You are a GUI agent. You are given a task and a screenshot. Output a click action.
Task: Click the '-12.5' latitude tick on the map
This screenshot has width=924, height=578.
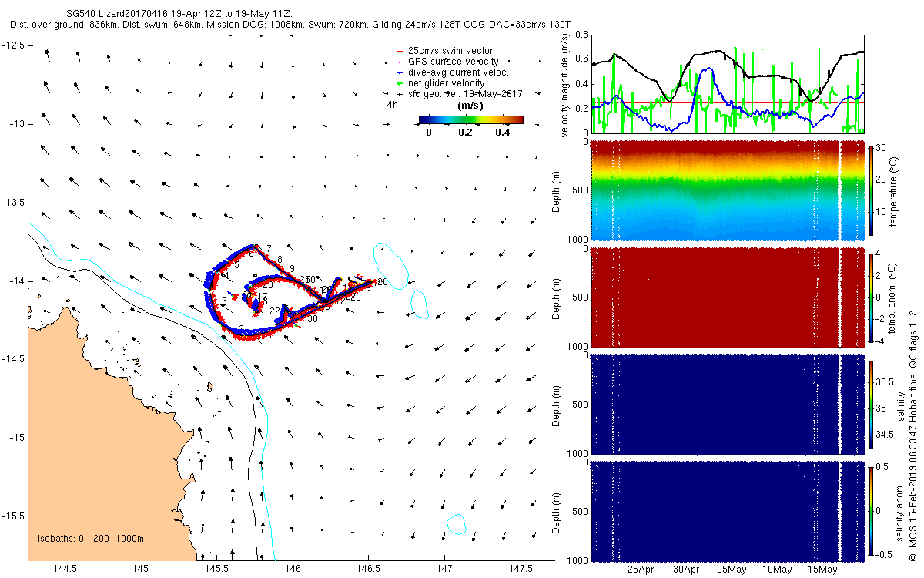pyautogui.click(x=15, y=45)
